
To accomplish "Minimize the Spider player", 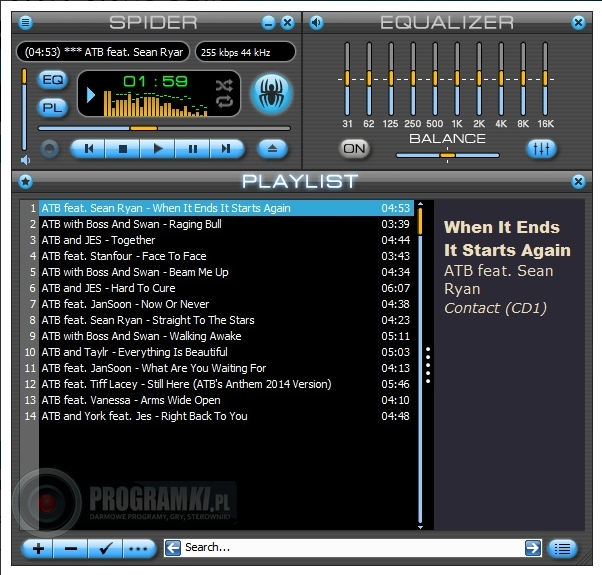I will [x=268, y=23].
